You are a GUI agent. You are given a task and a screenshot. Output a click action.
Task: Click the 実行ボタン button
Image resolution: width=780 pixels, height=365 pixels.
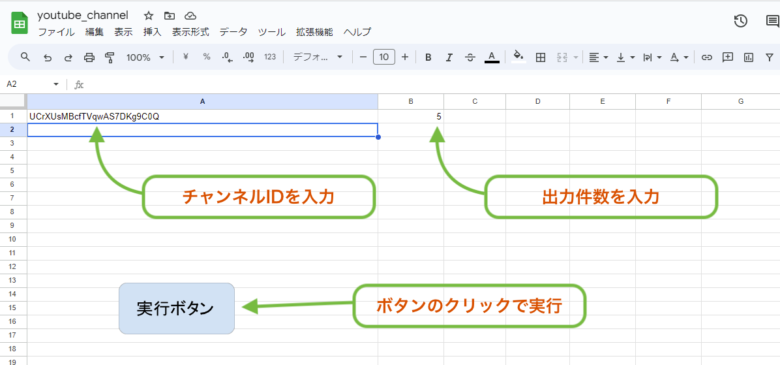[x=177, y=308]
